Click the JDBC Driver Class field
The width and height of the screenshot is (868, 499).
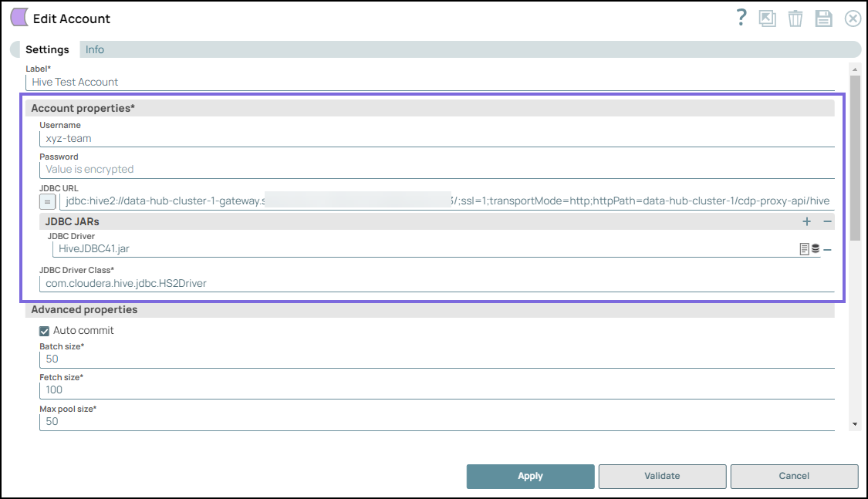[x=436, y=283]
